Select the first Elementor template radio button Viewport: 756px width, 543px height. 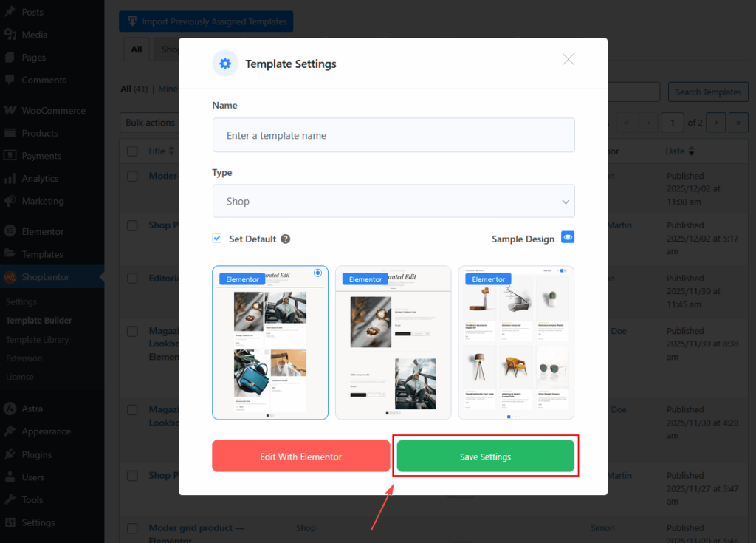[x=317, y=273]
